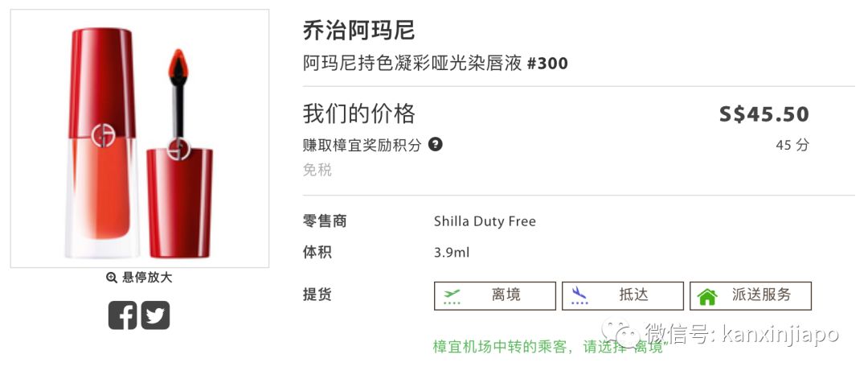Viewport: 868px width, 375px height.
Task: Share product on Facebook
Action: click(123, 315)
